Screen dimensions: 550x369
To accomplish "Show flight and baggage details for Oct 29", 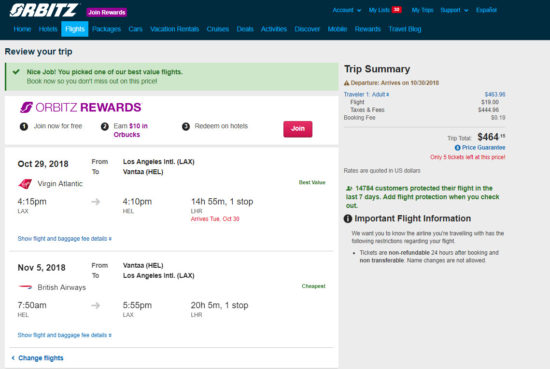I will tap(65, 239).
